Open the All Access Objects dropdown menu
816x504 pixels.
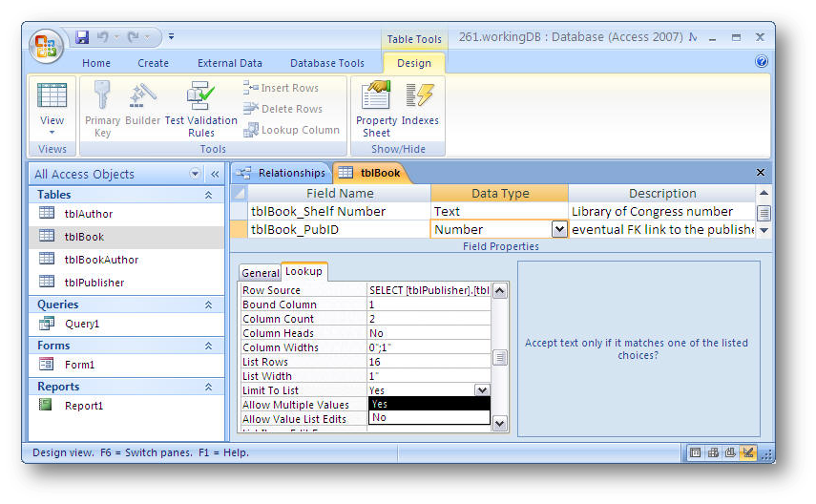coord(196,174)
